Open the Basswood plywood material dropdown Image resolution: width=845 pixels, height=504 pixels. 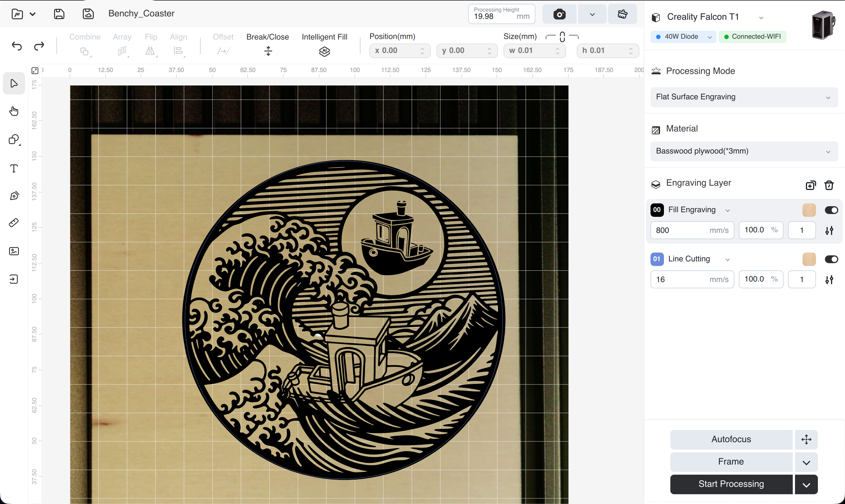tap(744, 151)
